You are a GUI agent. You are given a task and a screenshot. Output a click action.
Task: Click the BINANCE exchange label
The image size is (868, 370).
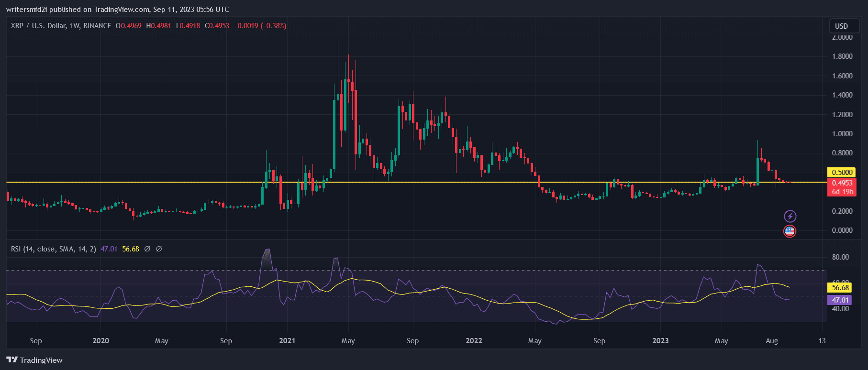pyautogui.click(x=97, y=26)
